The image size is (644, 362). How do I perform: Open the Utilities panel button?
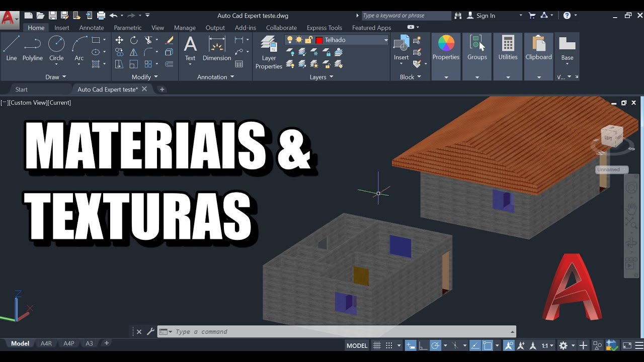(x=508, y=56)
